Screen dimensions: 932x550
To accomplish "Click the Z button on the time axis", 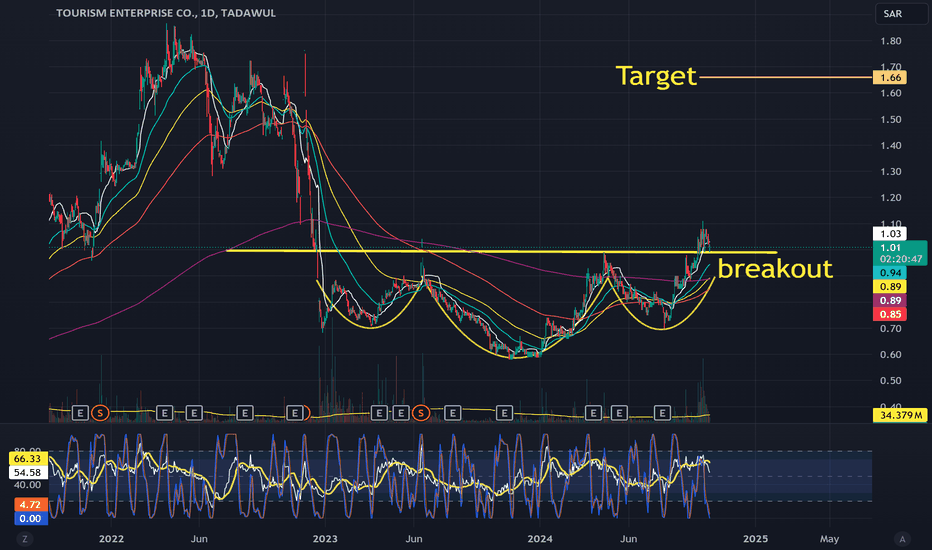I will 25,539.
